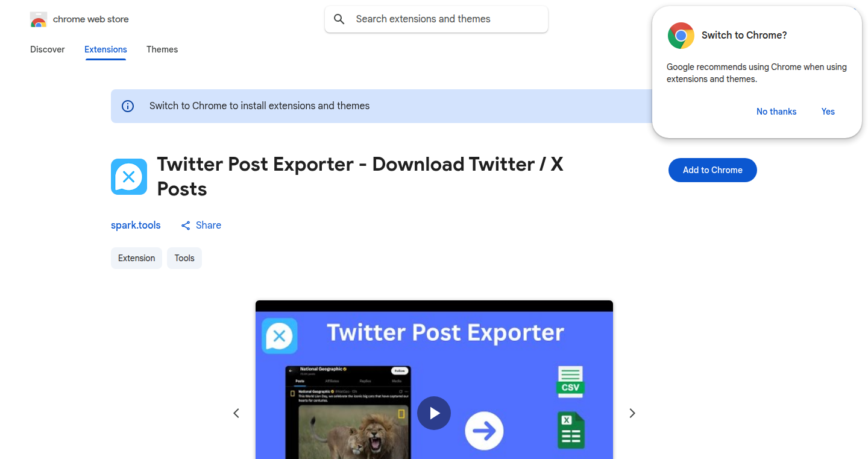Click the Tools category chip
This screenshot has height=459, width=868.
click(x=184, y=258)
